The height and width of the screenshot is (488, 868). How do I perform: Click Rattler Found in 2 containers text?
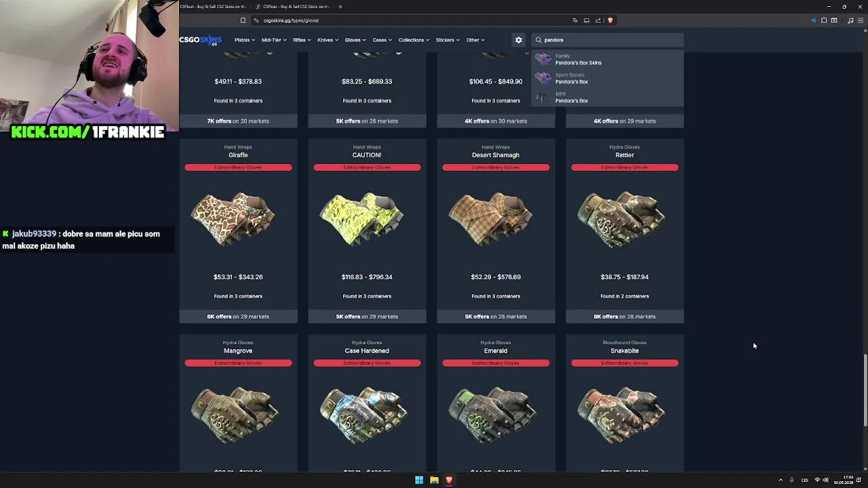click(625, 296)
